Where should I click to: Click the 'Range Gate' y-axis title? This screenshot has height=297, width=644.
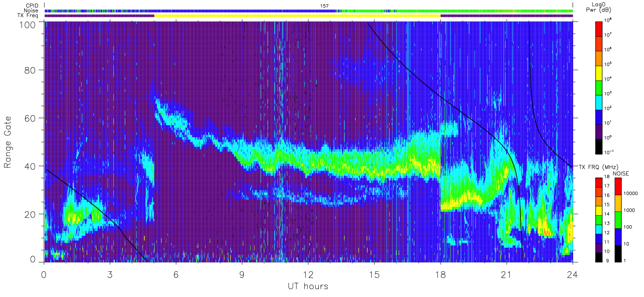click(8, 142)
